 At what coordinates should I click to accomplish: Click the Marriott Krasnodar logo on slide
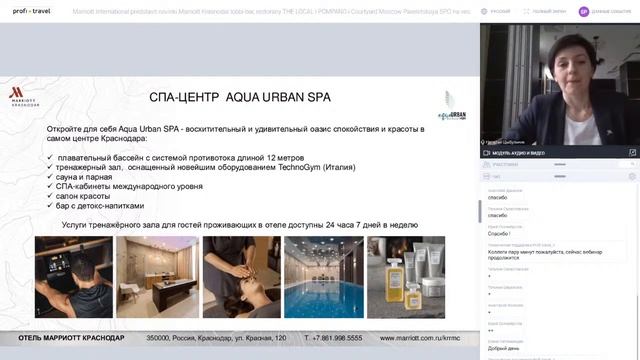point(24,97)
